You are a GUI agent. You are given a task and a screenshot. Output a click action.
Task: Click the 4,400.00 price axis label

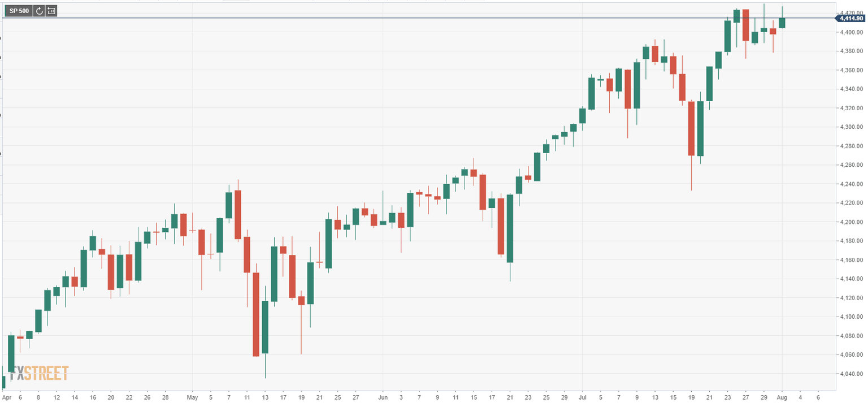[x=850, y=32]
